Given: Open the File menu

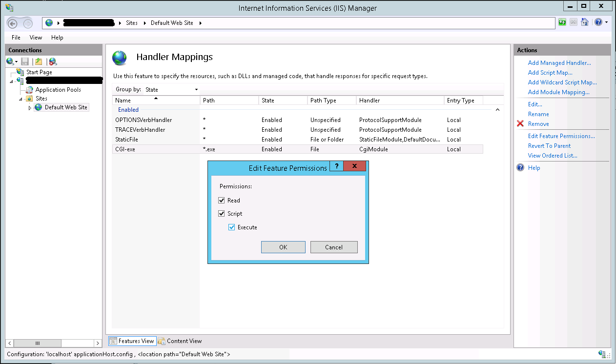Looking at the screenshot, I should tap(16, 38).
